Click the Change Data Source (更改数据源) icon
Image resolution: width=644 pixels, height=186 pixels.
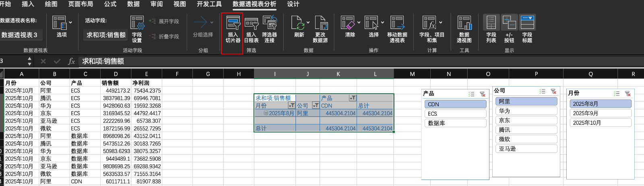click(321, 24)
